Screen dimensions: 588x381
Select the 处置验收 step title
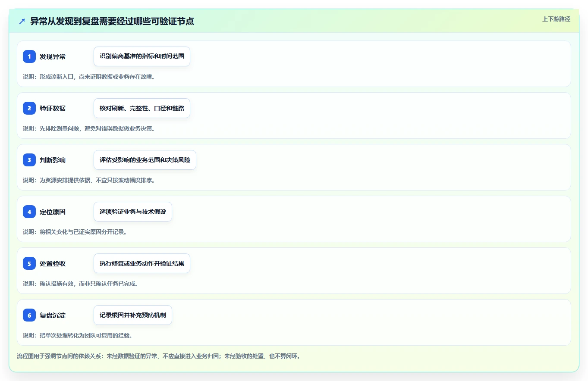pos(53,263)
